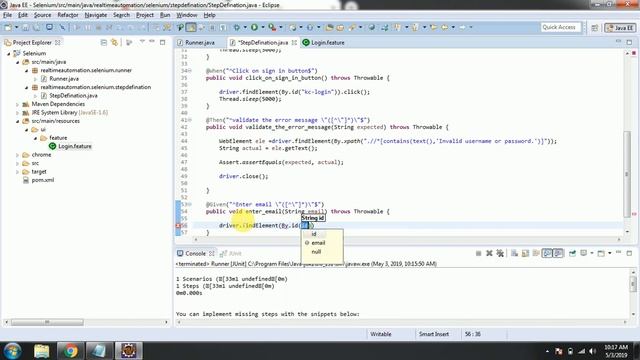The width and height of the screenshot is (640, 360).
Task: Open the Project Explorer View Menu dropdown
Action: tap(142, 42)
